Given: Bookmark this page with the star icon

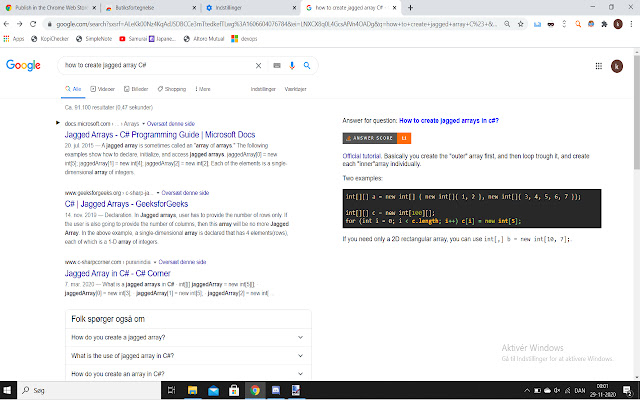Looking at the screenshot, I should click(x=520, y=24).
